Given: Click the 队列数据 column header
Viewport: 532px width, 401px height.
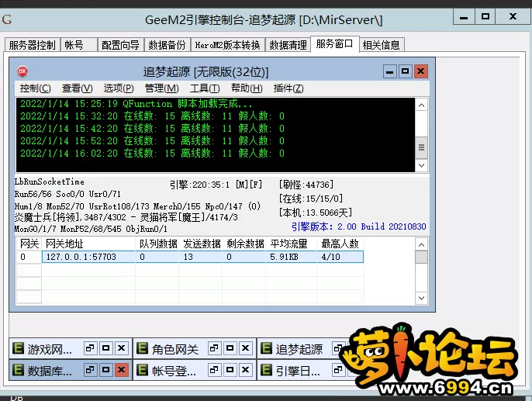Looking at the screenshot, I should pyautogui.click(x=157, y=244).
